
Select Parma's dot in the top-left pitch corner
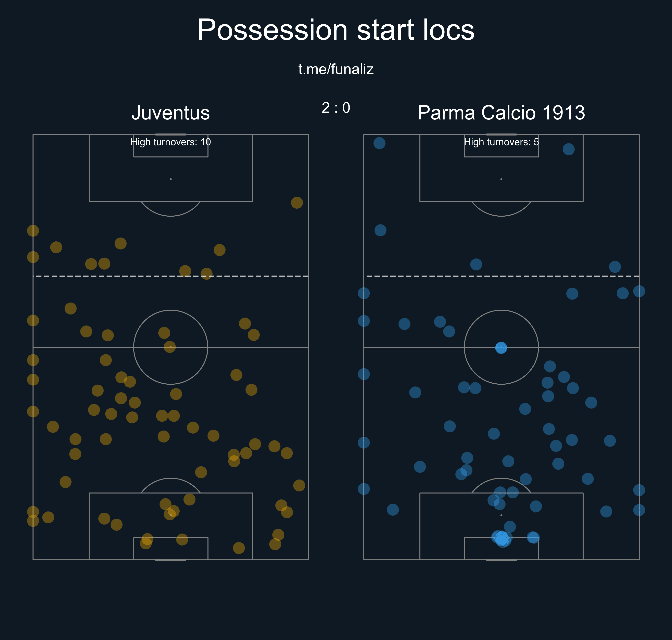pos(379,143)
